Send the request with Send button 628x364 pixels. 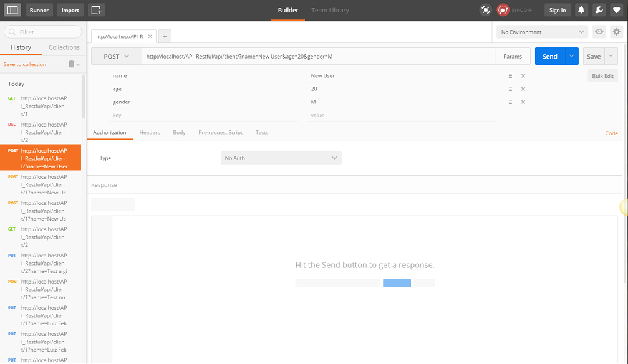[x=550, y=57]
